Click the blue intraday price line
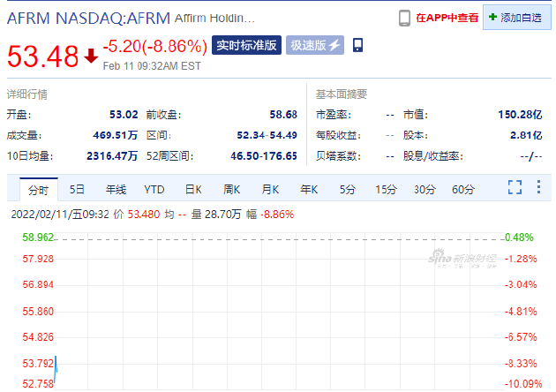 coord(56,369)
